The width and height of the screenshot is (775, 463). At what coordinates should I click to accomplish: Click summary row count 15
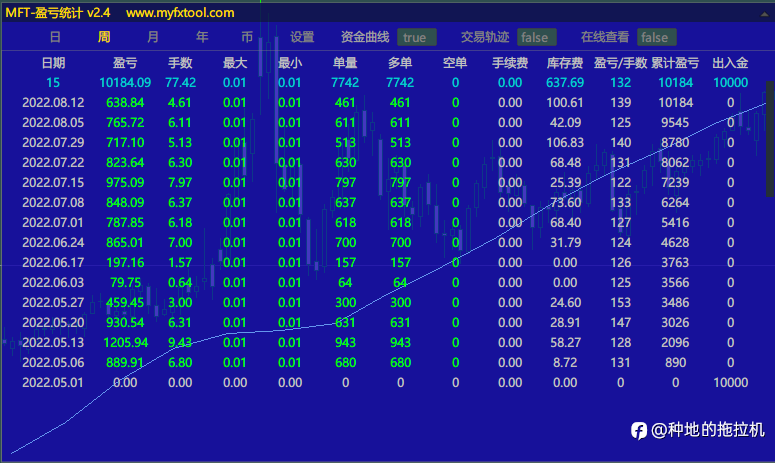pyautogui.click(x=53, y=83)
